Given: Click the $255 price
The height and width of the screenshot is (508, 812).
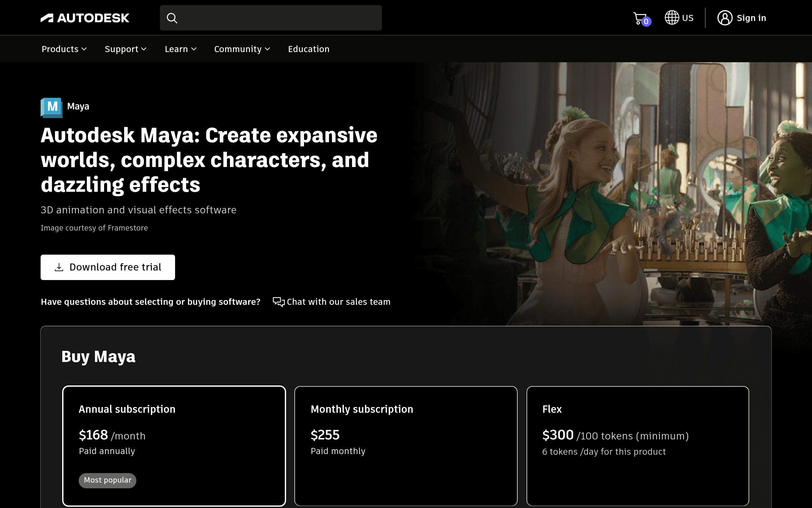Looking at the screenshot, I should [x=325, y=435].
